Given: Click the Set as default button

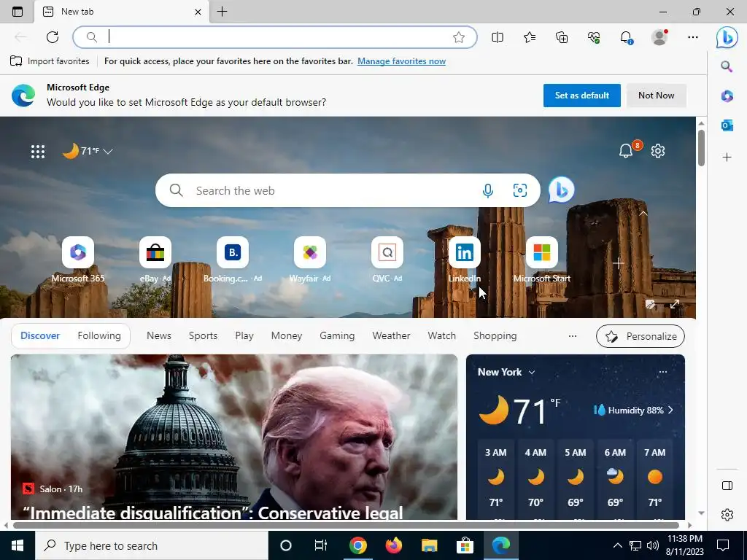Looking at the screenshot, I should pos(581,96).
